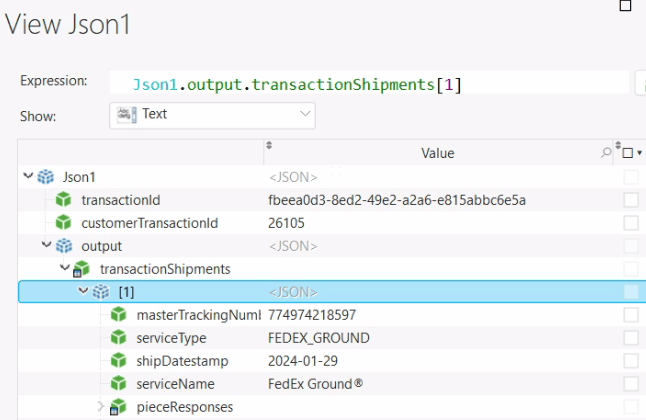
Task: Collapse the Json1 root node
Action: tap(26, 177)
